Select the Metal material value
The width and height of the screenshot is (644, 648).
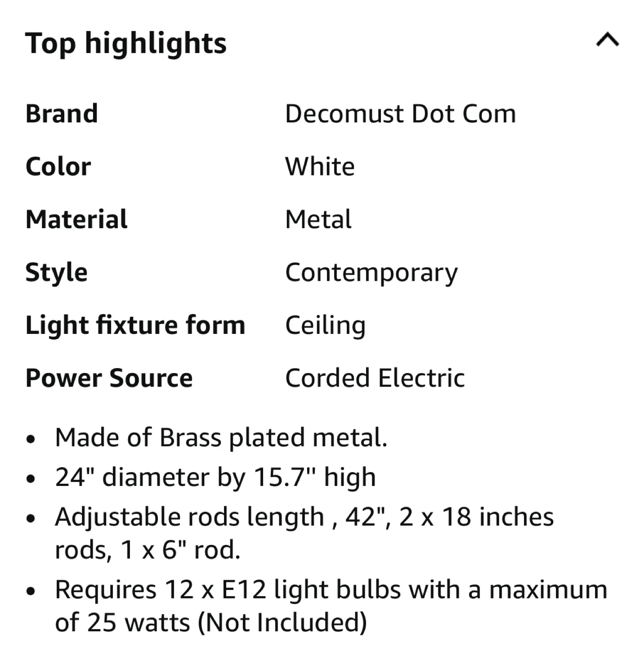318,219
